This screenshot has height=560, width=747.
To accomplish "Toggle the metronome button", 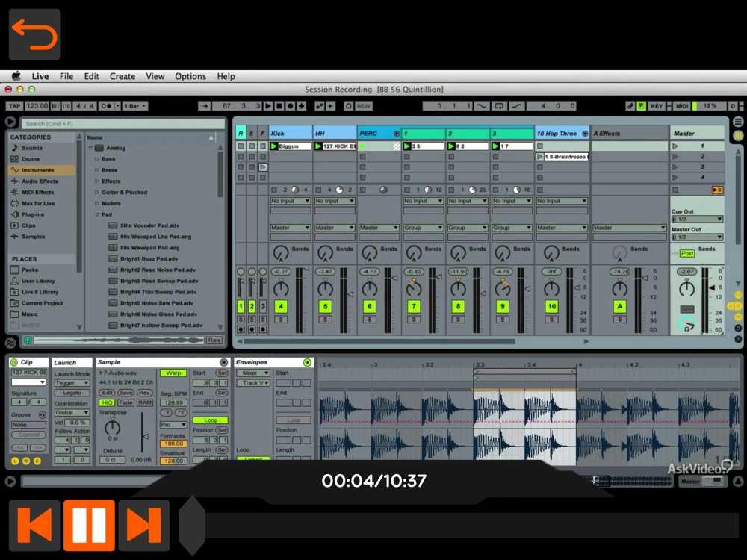I will tap(106, 106).
